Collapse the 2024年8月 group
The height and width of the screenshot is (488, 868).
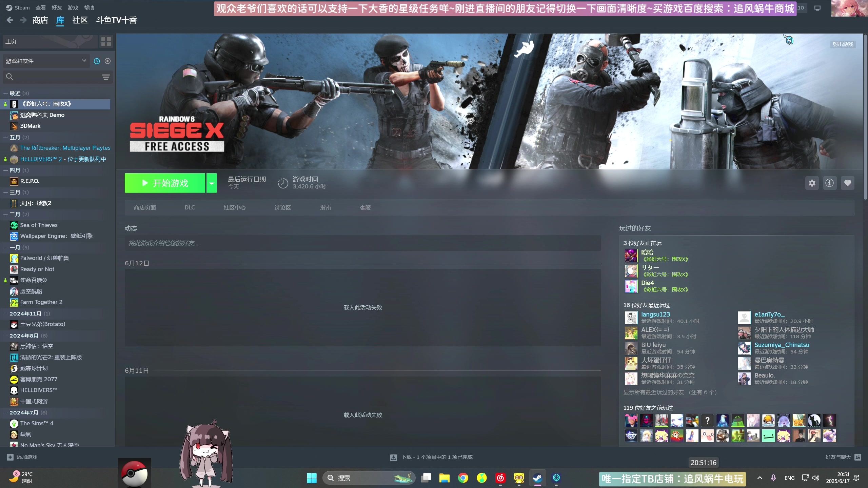[x=5, y=335]
